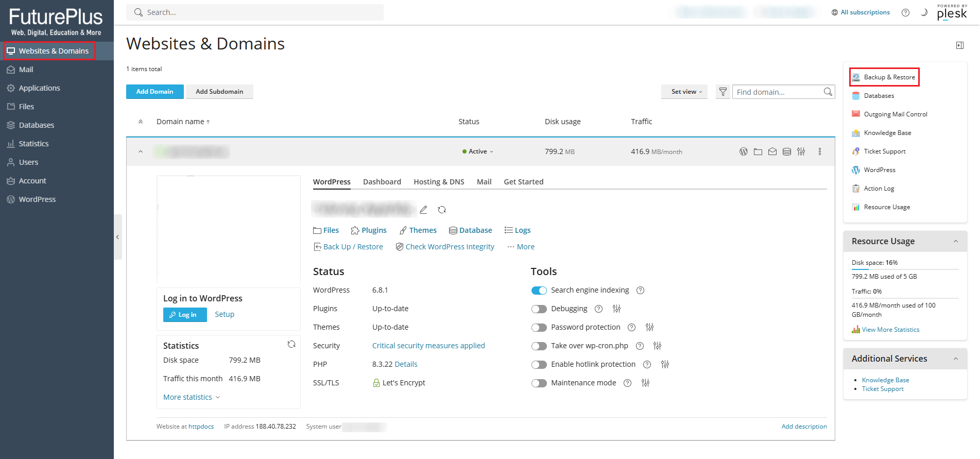Image resolution: width=980 pixels, height=459 pixels.
Task: Collapse the Resource Usage panel
Action: click(x=956, y=241)
